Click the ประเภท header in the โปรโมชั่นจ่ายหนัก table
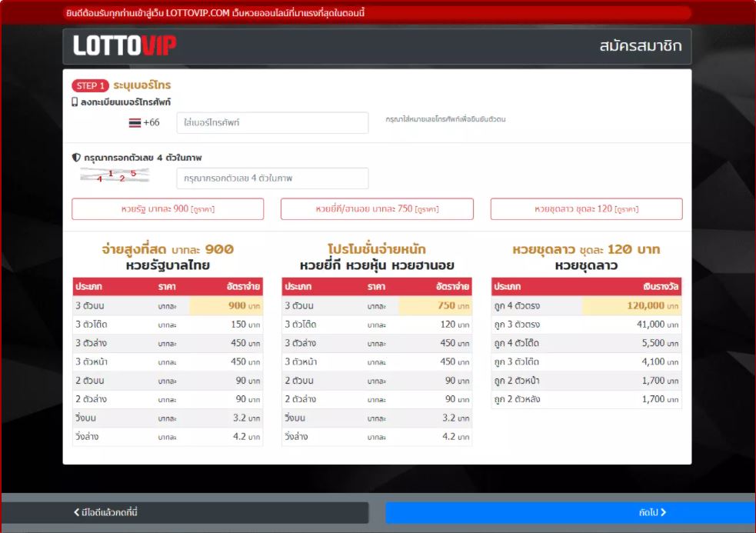 pos(298,287)
